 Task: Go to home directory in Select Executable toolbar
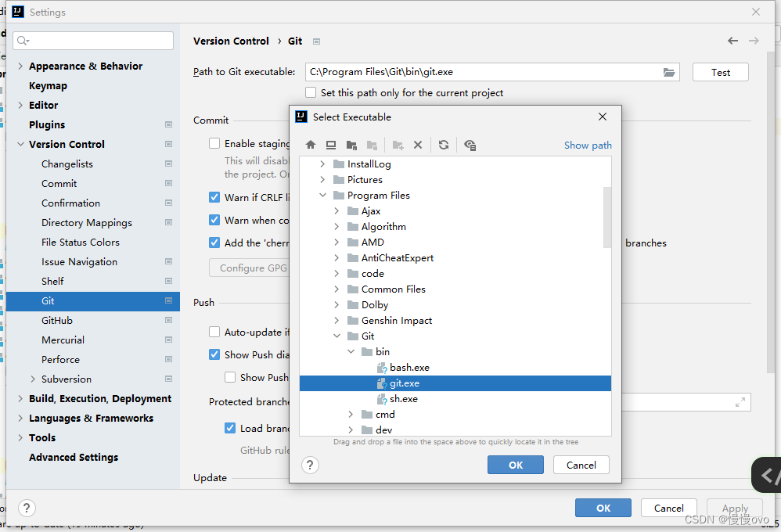click(x=311, y=145)
